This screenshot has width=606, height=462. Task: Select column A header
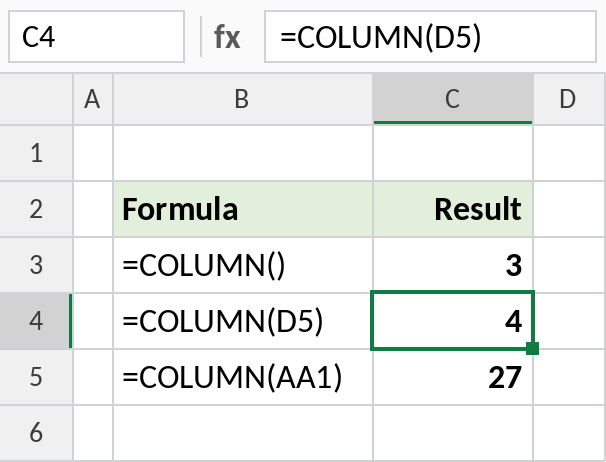pos(93,99)
